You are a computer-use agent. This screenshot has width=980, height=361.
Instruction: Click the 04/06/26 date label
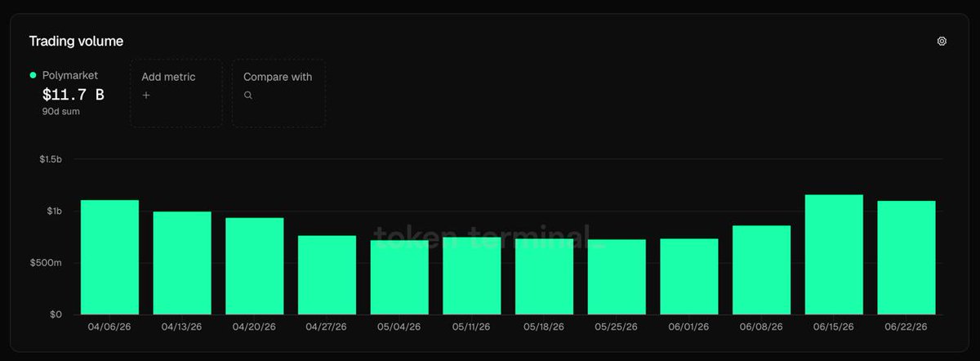point(109,327)
